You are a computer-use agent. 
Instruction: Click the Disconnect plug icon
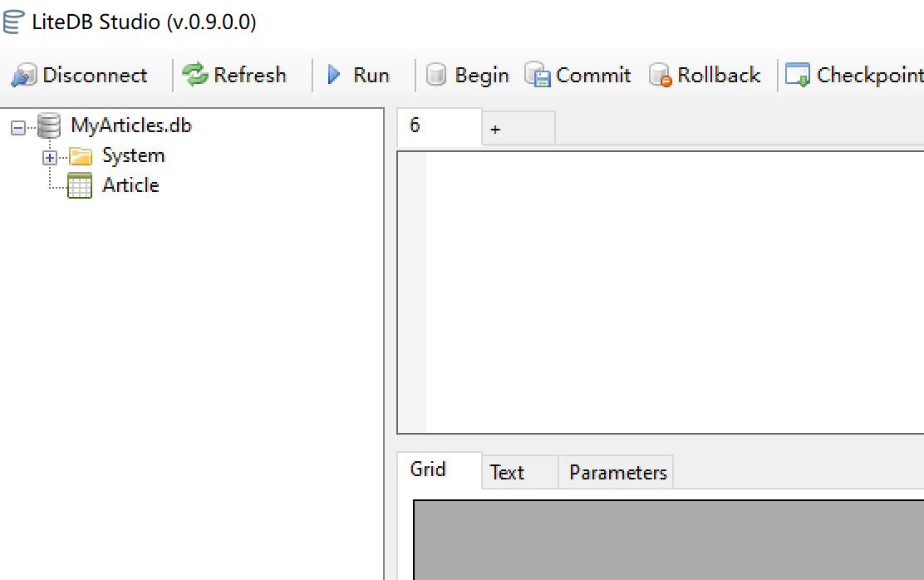[x=23, y=76]
